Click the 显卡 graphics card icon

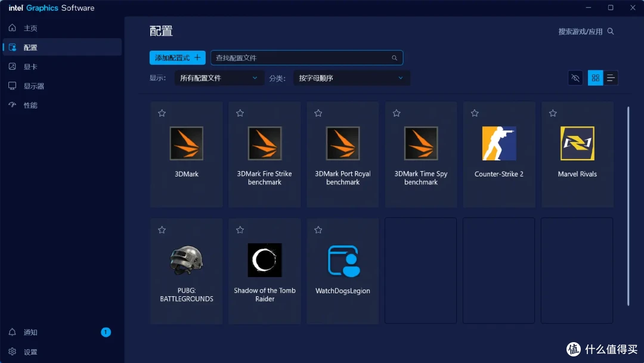[13, 66]
